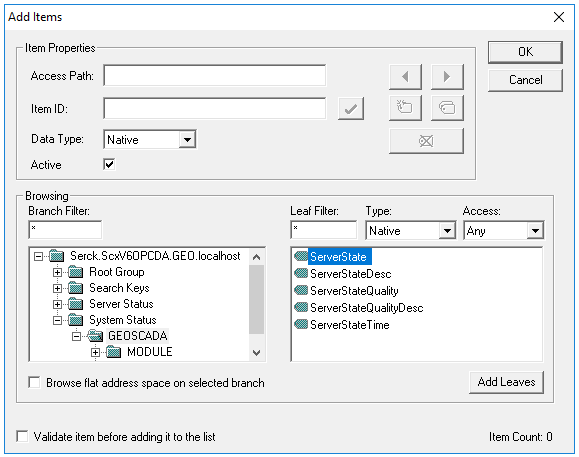Click the branch tree scrollbar down arrow

(x=256, y=353)
